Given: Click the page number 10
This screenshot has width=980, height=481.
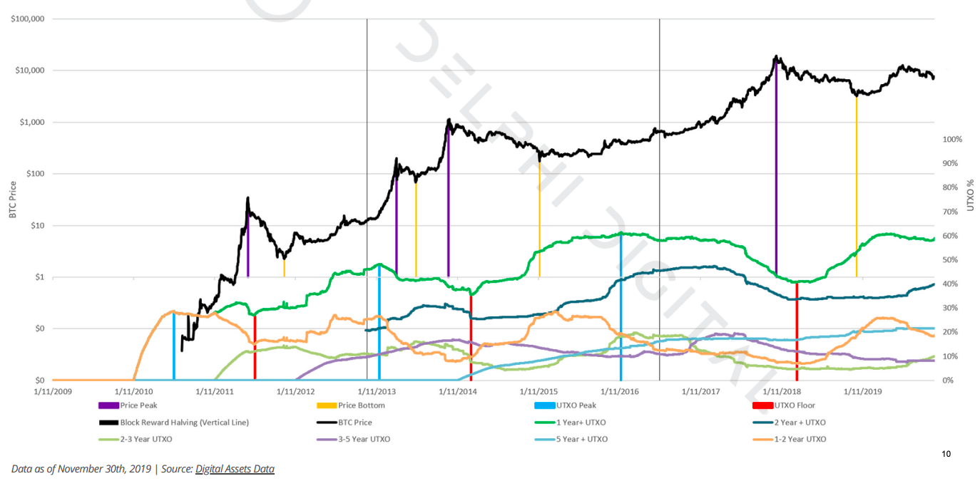Looking at the screenshot, I should (x=946, y=454).
